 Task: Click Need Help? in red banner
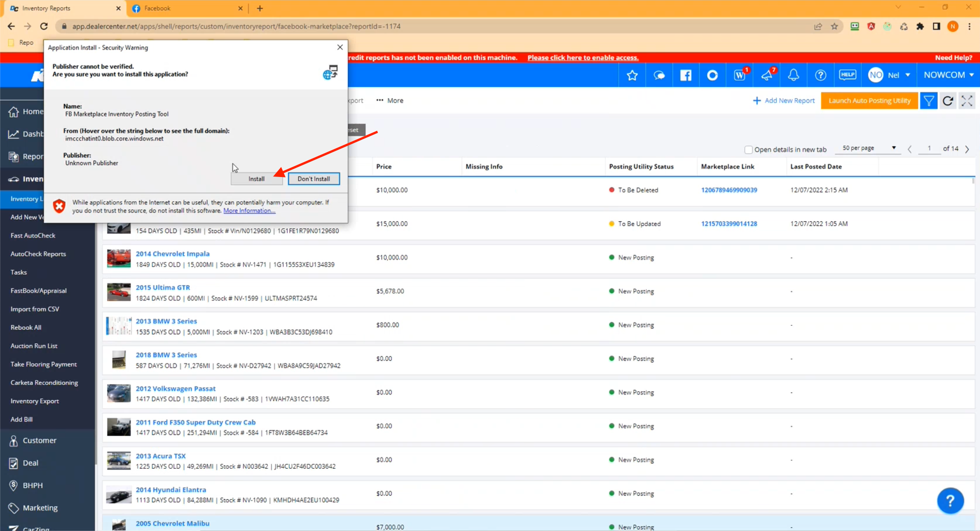point(954,57)
